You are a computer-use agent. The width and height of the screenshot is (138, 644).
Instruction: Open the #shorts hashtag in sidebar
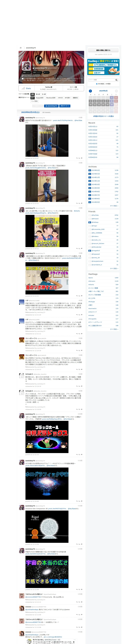click(91, 285)
